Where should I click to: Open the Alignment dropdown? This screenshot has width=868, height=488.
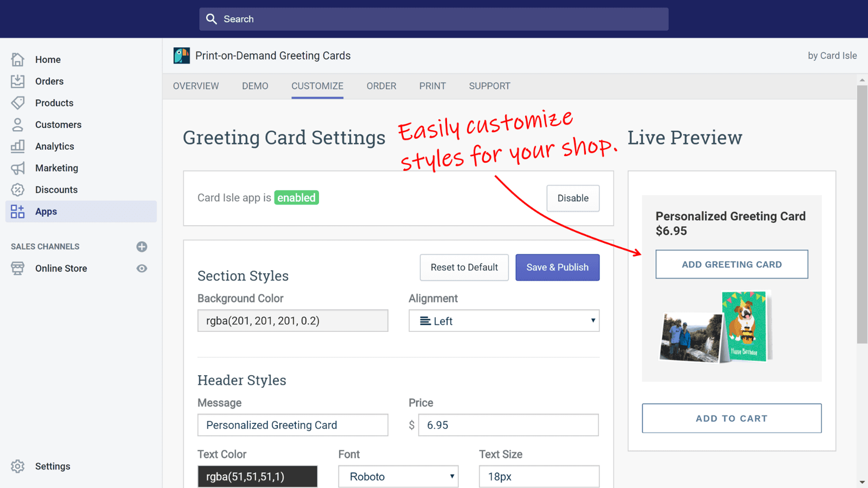tap(504, 320)
